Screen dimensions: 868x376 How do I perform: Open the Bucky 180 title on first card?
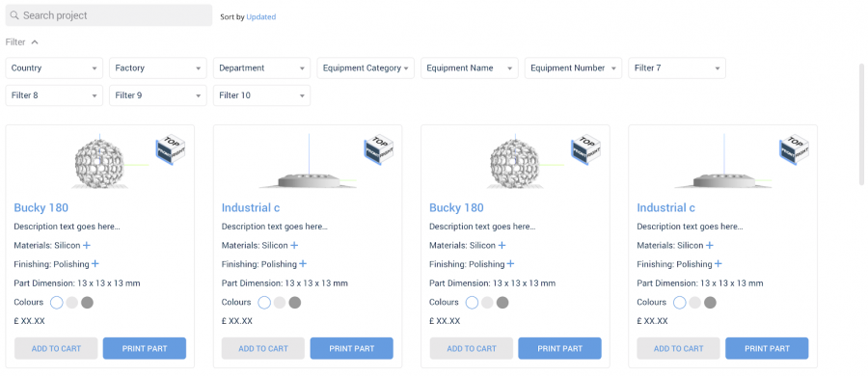pyautogui.click(x=41, y=207)
